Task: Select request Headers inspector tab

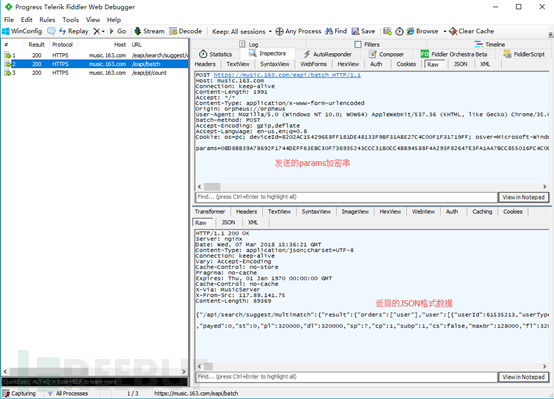Action: click(x=205, y=64)
